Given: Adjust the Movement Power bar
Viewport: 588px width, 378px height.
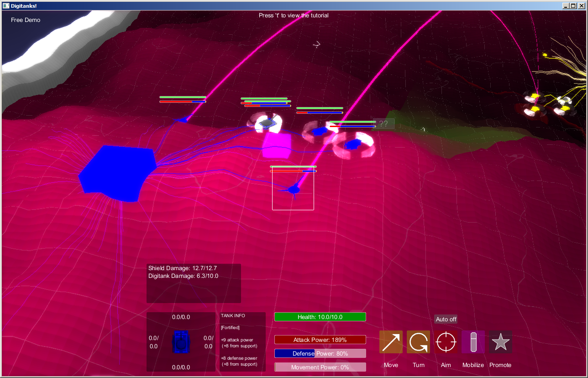Looking at the screenshot, I should (x=320, y=367).
